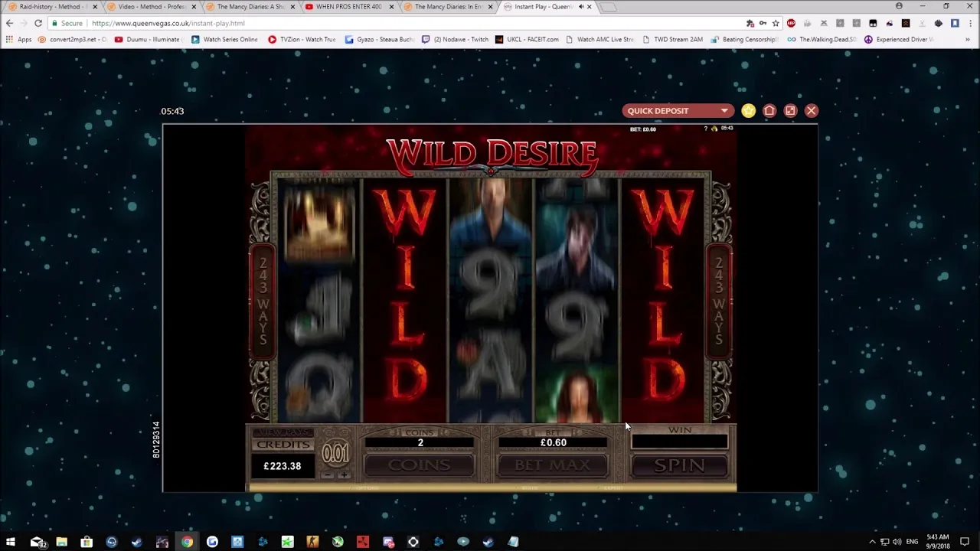Open the UKCL - FACEIT.com bookmark

click(527, 39)
